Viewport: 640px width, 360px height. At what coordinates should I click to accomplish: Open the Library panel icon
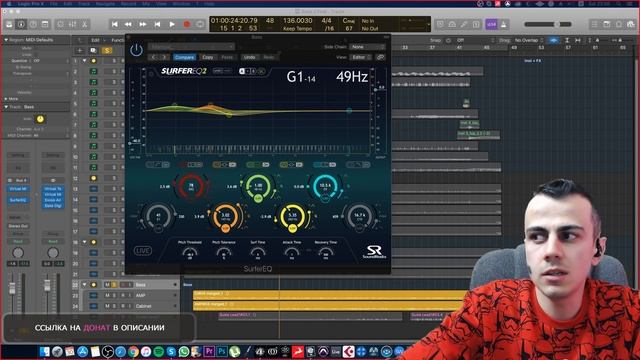pos(9,24)
